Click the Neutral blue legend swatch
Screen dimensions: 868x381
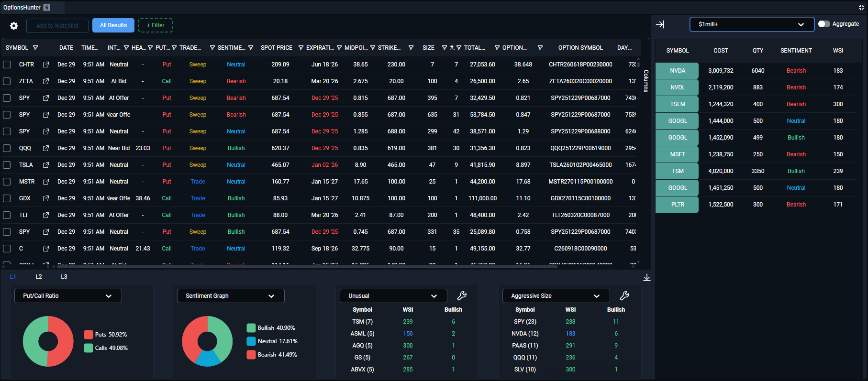tap(251, 341)
